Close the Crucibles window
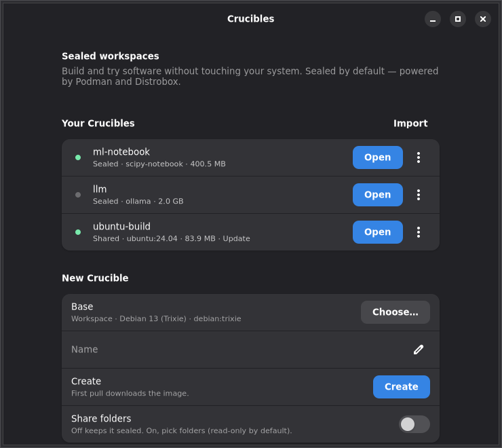The image size is (502, 448). [x=483, y=19]
